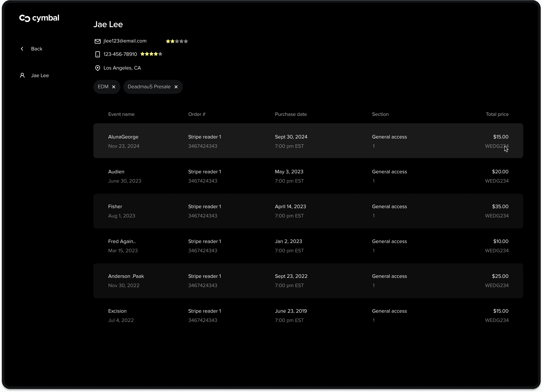Click the email star rating
This screenshot has height=392, width=542.
tap(177, 41)
